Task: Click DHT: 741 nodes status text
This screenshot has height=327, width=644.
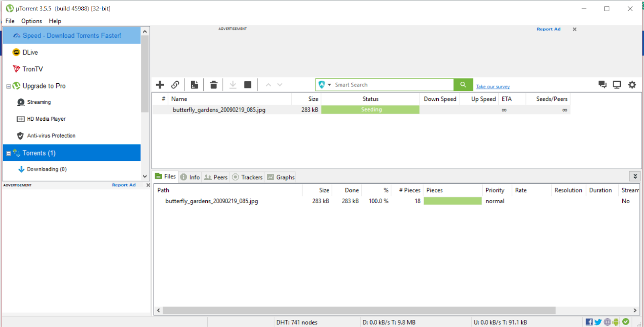Action: [297, 322]
